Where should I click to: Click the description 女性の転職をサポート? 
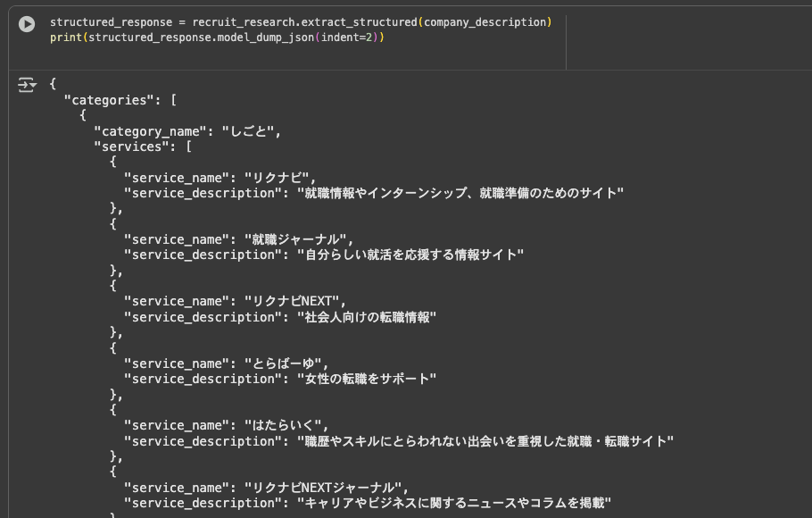pyautogui.click(x=367, y=379)
